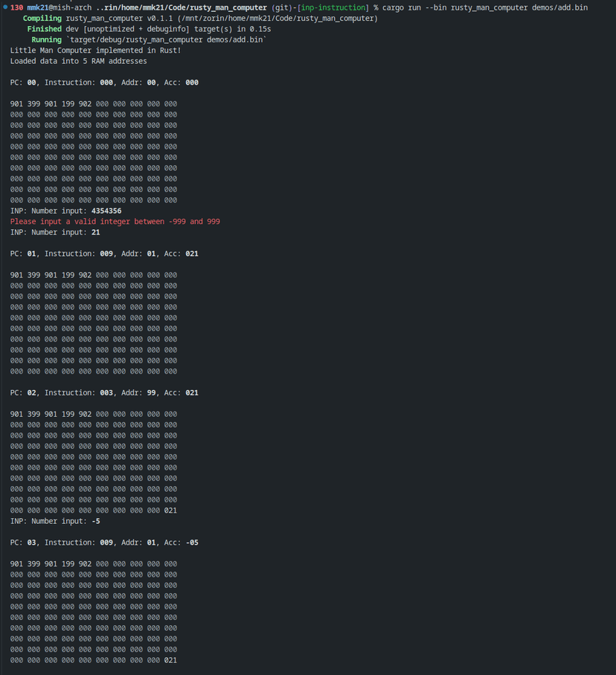The width and height of the screenshot is (616, 675).
Task: Click the green Running status word
Action: (47, 39)
